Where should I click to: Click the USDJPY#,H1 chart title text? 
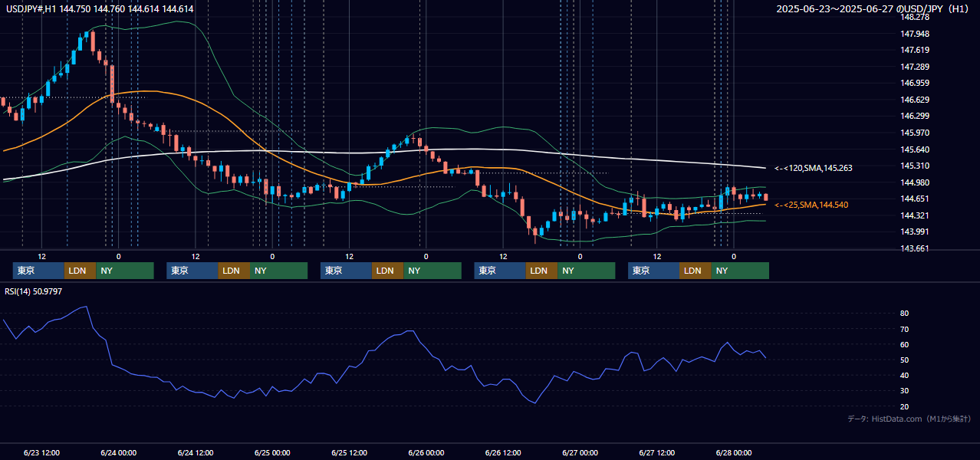tap(100, 8)
